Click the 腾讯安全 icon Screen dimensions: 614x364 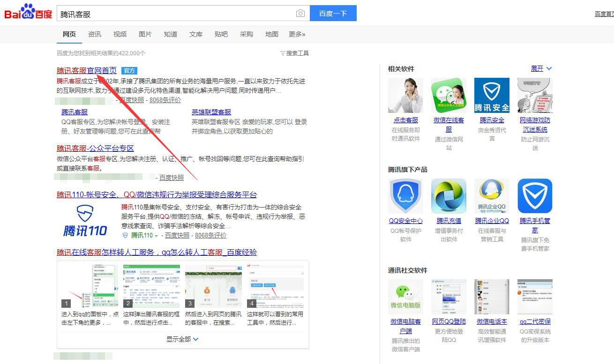tap(492, 95)
